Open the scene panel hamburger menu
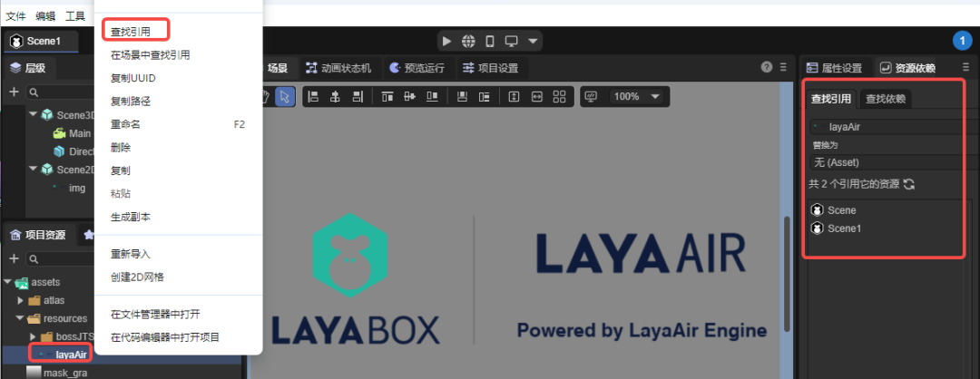 pyautogui.click(x=783, y=67)
